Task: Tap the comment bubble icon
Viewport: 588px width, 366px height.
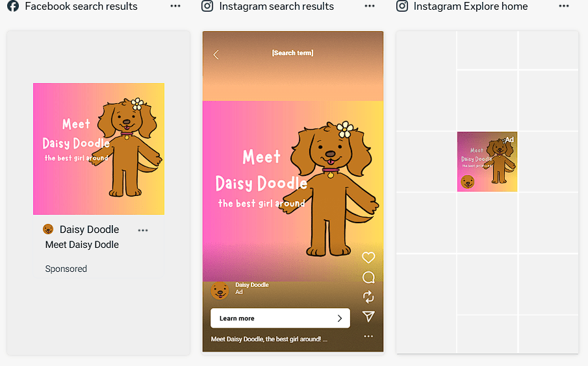Action: [368, 277]
